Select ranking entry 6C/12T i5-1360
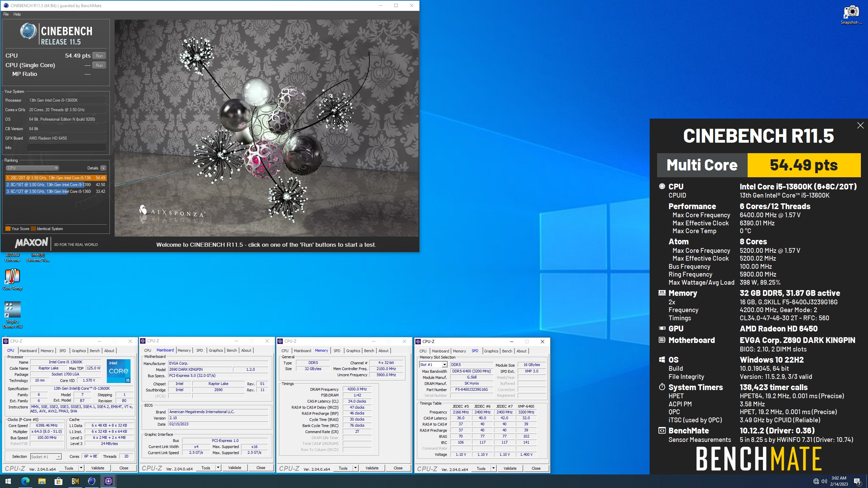 56,191
